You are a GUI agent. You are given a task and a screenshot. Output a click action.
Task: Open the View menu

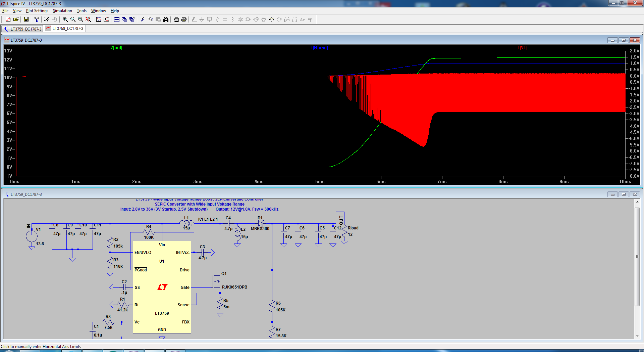[17, 11]
